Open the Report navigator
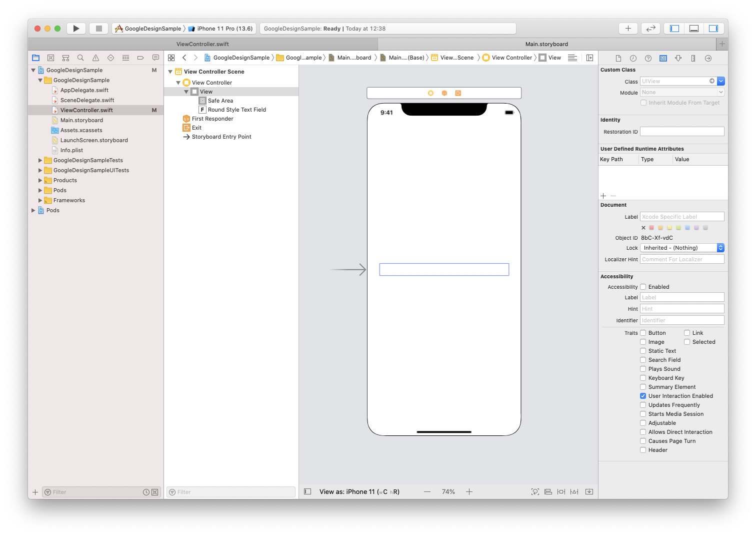The height and width of the screenshot is (536, 756). point(155,58)
